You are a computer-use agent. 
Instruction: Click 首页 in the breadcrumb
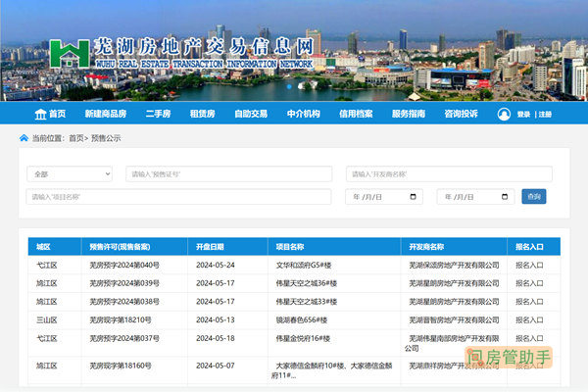pyautogui.click(x=76, y=138)
